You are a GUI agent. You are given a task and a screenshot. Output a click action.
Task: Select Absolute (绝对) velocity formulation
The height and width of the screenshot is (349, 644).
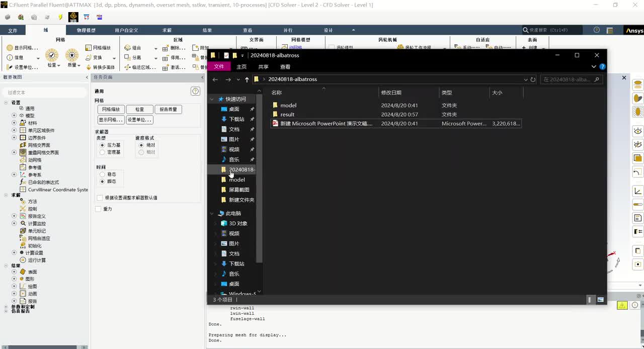(141, 145)
